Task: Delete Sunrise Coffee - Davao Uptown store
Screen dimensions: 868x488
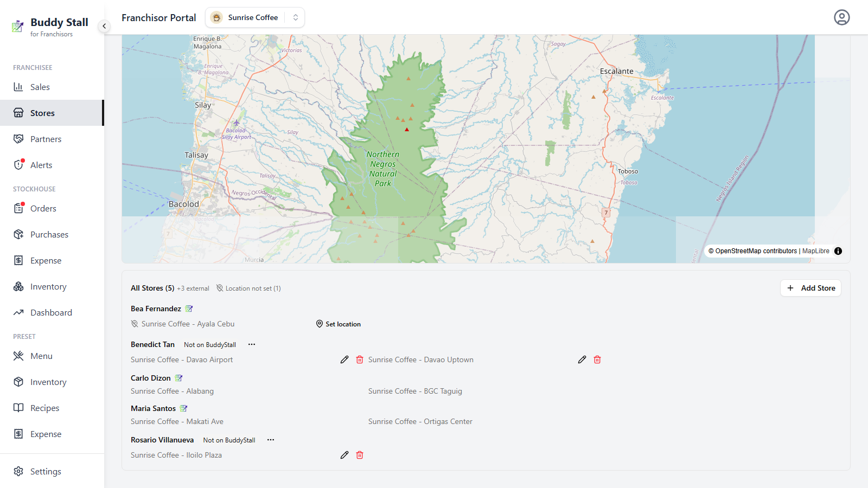Action: point(597,359)
